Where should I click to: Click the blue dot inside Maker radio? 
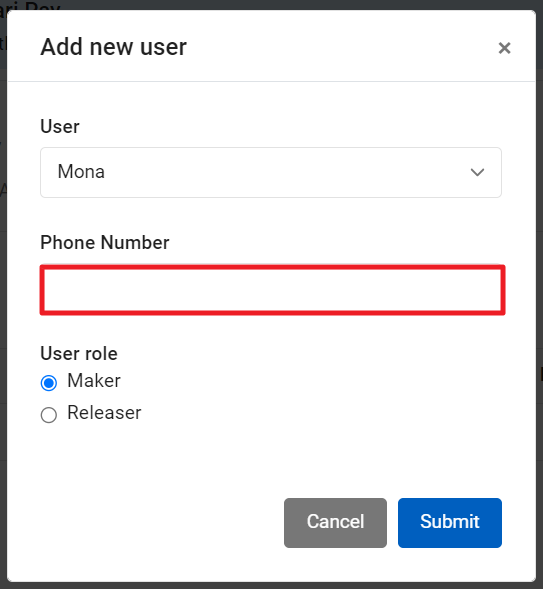pos(49,383)
